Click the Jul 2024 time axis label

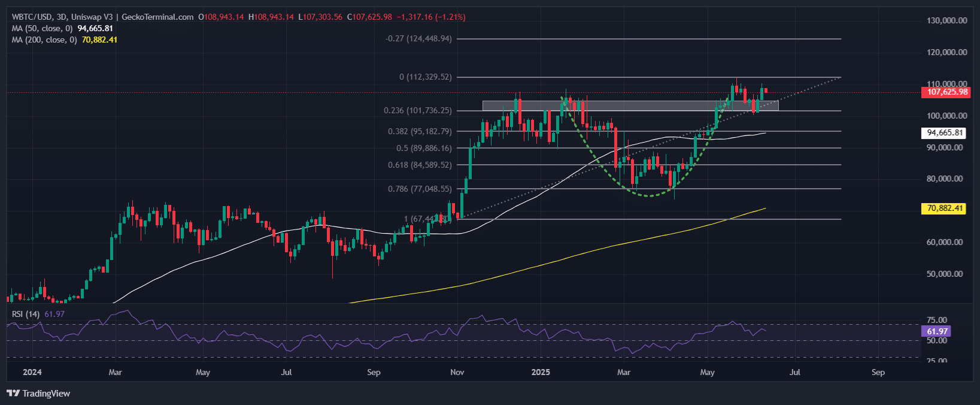pyautogui.click(x=286, y=372)
